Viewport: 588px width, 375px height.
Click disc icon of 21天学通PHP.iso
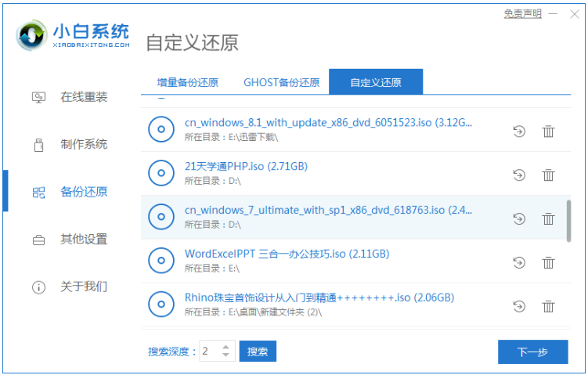pyautogui.click(x=161, y=173)
